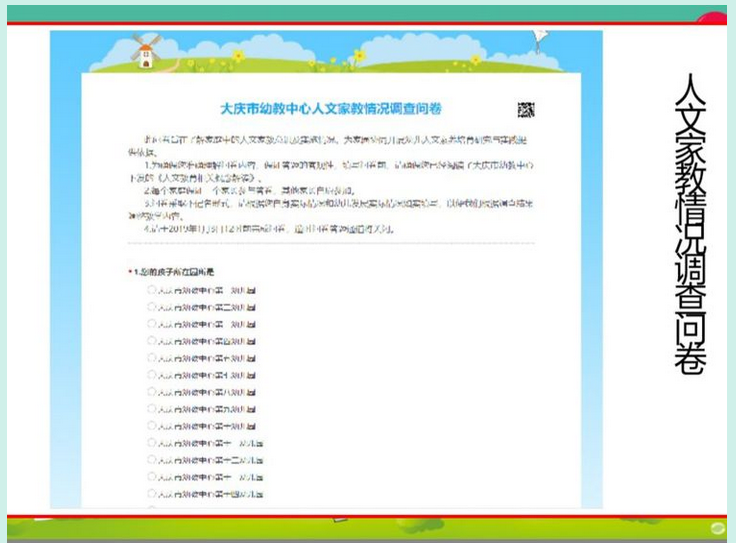Choose 大庆市幼教中心第四幼儿园 radio option
Image resolution: width=736 pixels, height=543 pixels.
pos(151,341)
